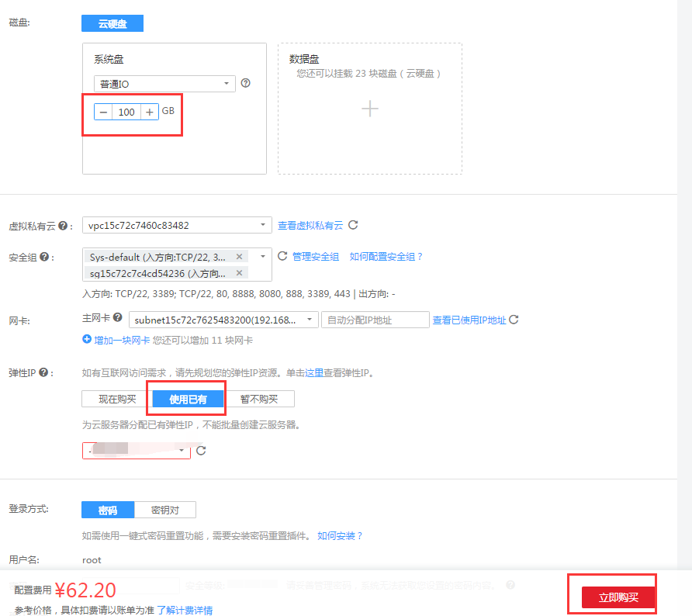
Task: Increase system disk size with plus stepper
Action: click(x=150, y=112)
